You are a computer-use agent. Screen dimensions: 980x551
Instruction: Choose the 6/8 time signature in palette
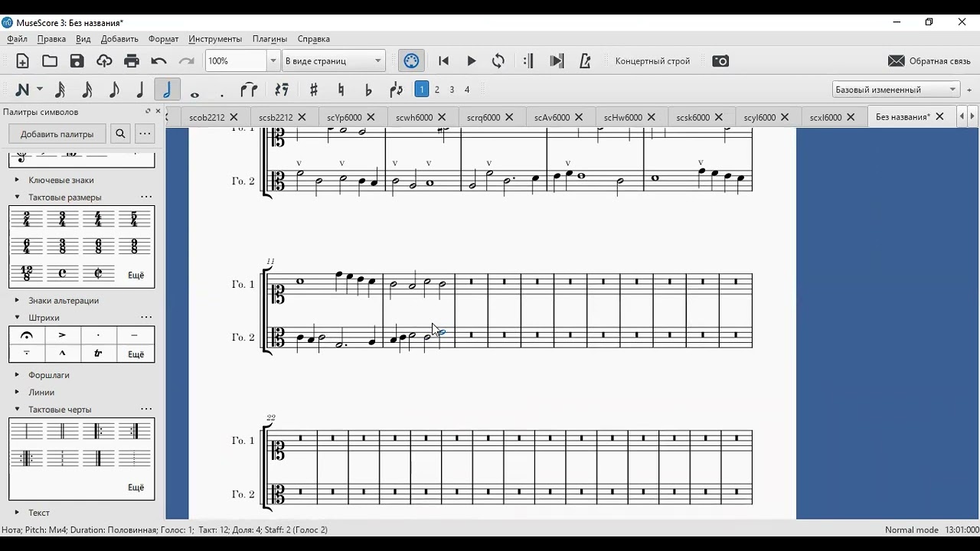click(x=99, y=246)
